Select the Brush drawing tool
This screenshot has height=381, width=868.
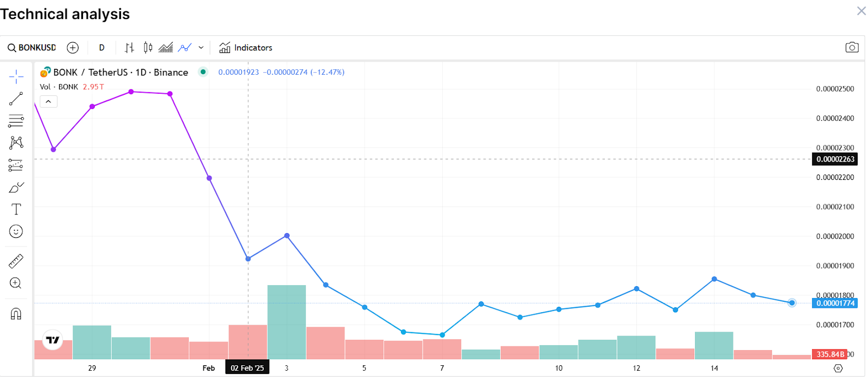[x=16, y=188]
